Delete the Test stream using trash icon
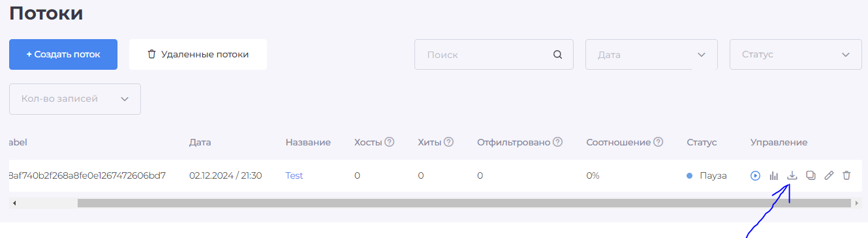Viewport: 868px width, 238px height. click(x=846, y=175)
